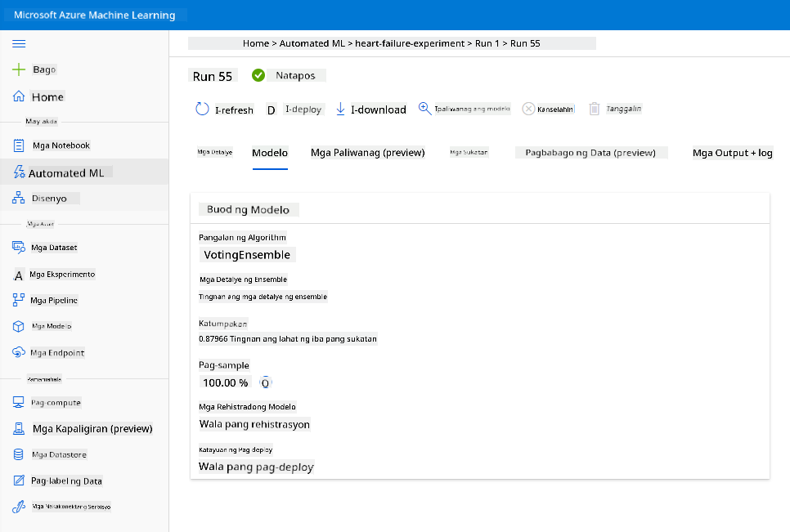Open the Pagbabago ng Data (preview) tab
The image size is (790, 532).
click(590, 153)
